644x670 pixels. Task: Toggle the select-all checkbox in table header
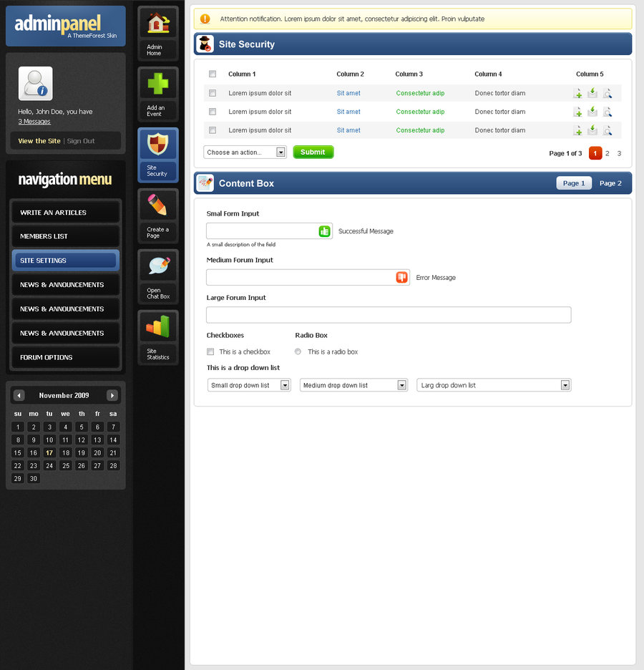coord(213,74)
